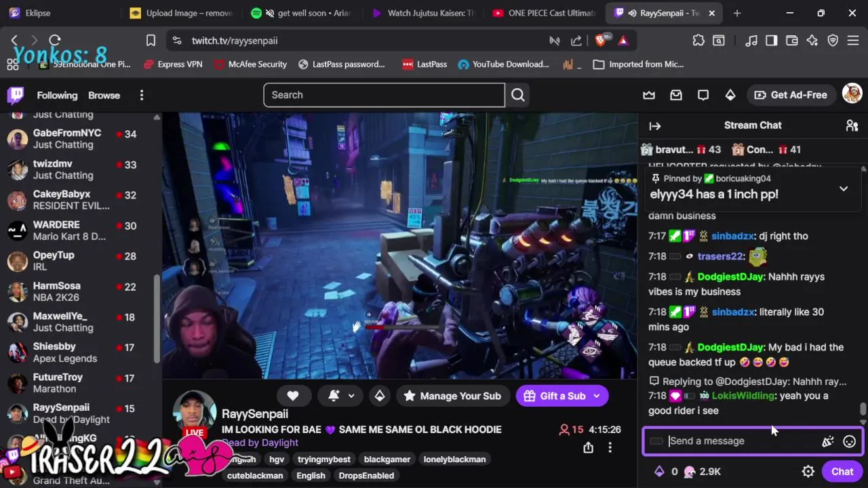868x488 pixels.
Task: Expand the notification options chevron
Action: coord(351,396)
